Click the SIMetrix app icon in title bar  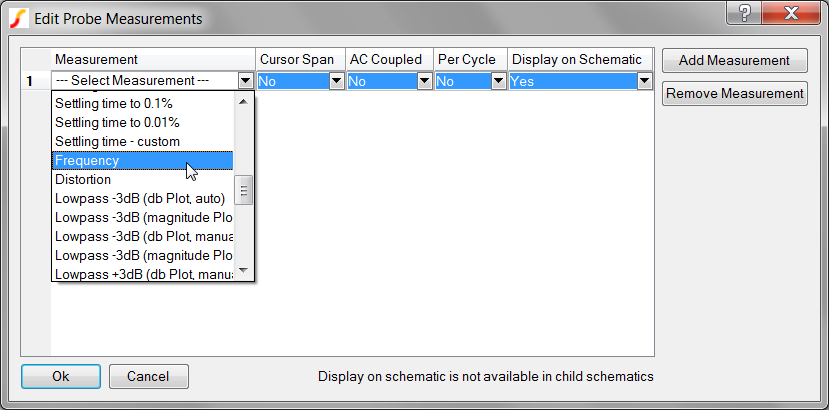point(18,18)
